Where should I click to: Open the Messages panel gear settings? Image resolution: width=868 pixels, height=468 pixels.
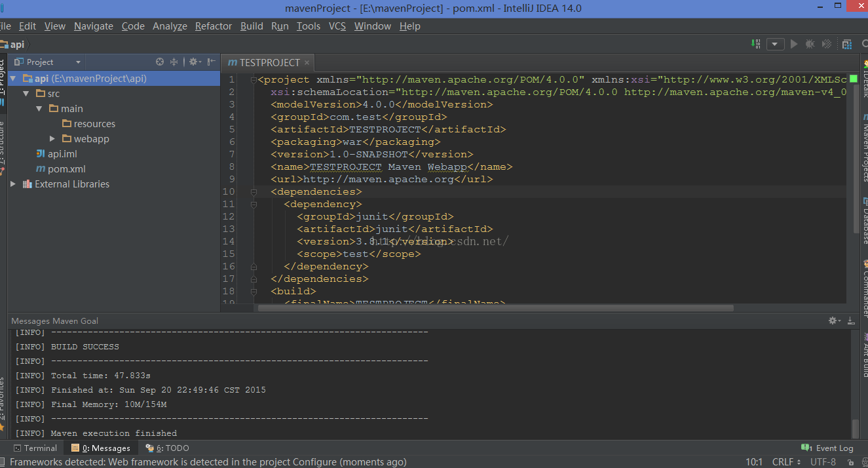(835, 321)
